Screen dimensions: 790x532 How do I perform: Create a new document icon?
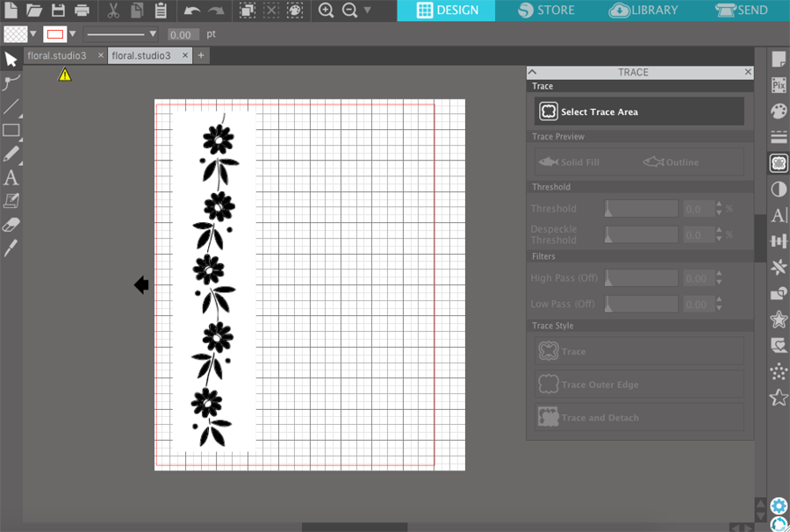click(x=11, y=10)
